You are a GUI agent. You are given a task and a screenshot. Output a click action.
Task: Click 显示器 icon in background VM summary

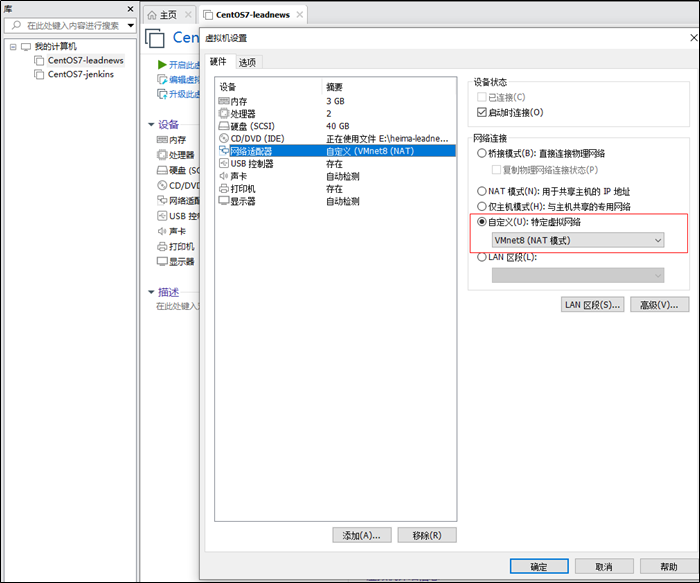click(162, 262)
